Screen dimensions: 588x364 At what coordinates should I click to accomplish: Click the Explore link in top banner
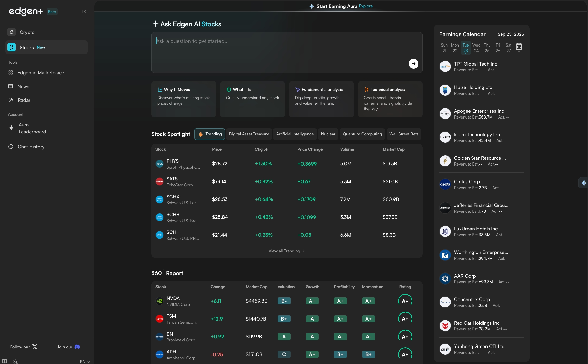click(366, 6)
